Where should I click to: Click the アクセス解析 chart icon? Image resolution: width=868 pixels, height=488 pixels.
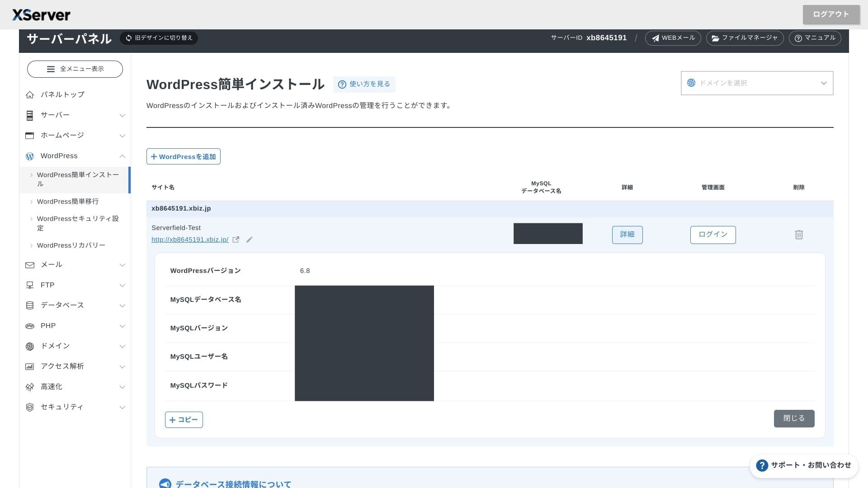30,366
